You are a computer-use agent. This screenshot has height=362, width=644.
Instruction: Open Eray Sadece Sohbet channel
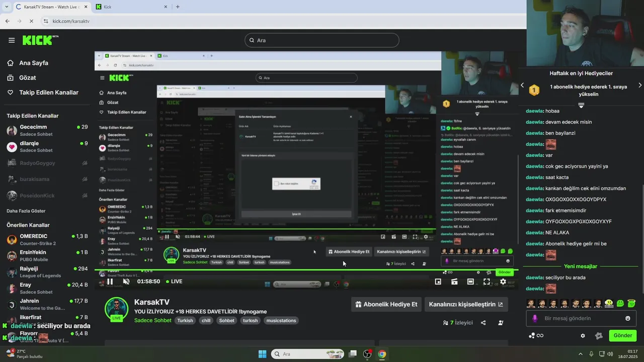click(47, 288)
